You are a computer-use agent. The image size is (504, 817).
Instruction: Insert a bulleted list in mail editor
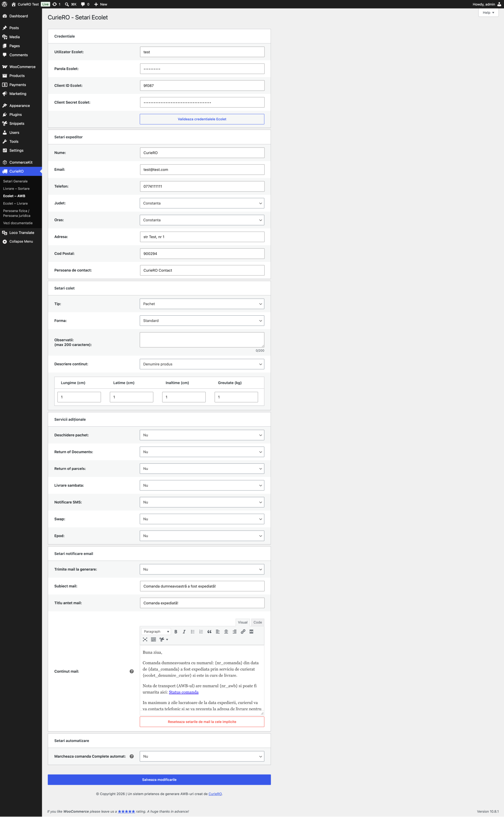193,632
